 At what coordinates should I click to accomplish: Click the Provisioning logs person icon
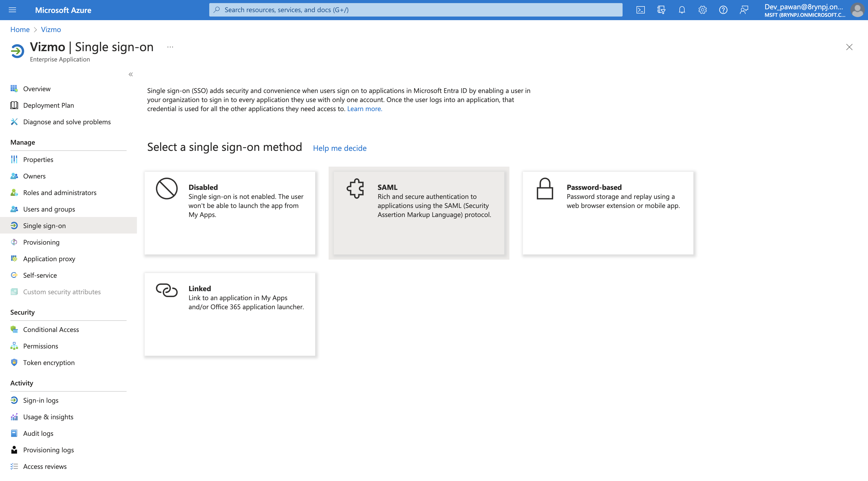[14, 450]
